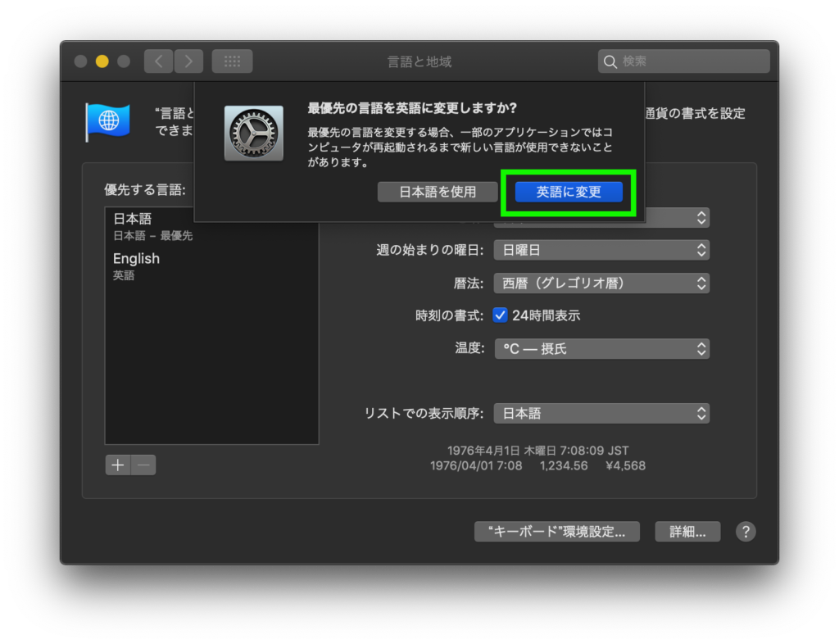The image size is (839, 644).
Task: Click the 言語と地域 window title
Action: 419,62
